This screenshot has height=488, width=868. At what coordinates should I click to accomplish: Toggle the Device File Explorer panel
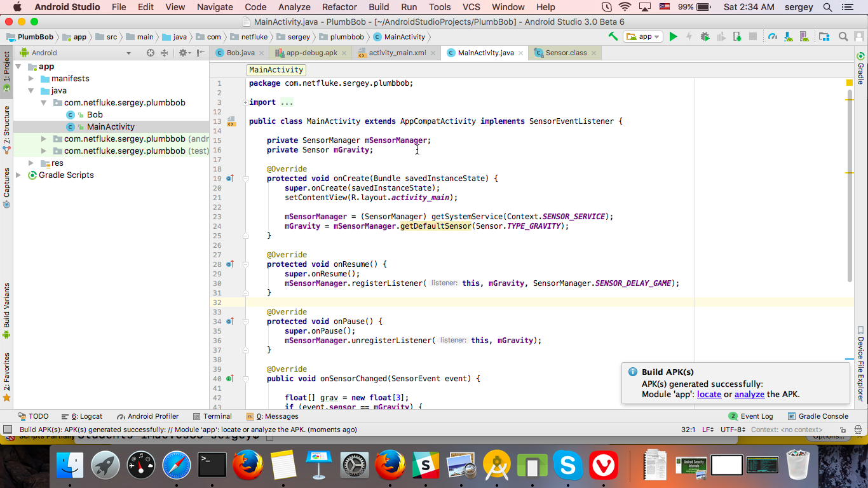coord(861,364)
